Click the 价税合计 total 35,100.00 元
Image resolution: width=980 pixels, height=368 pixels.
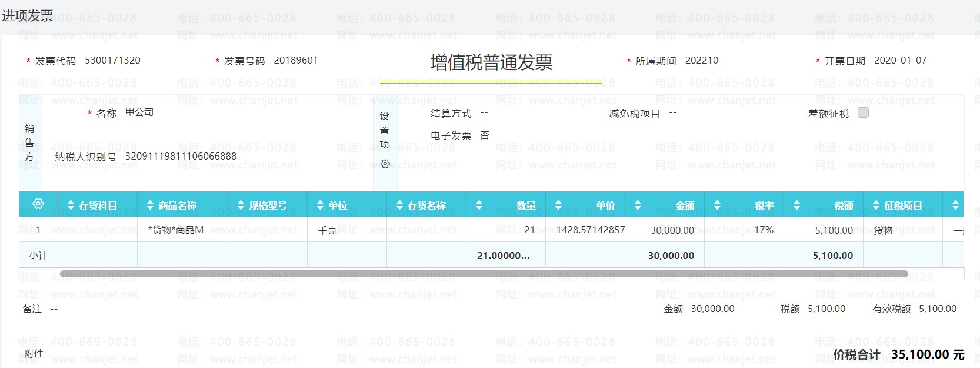click(928, 354)
